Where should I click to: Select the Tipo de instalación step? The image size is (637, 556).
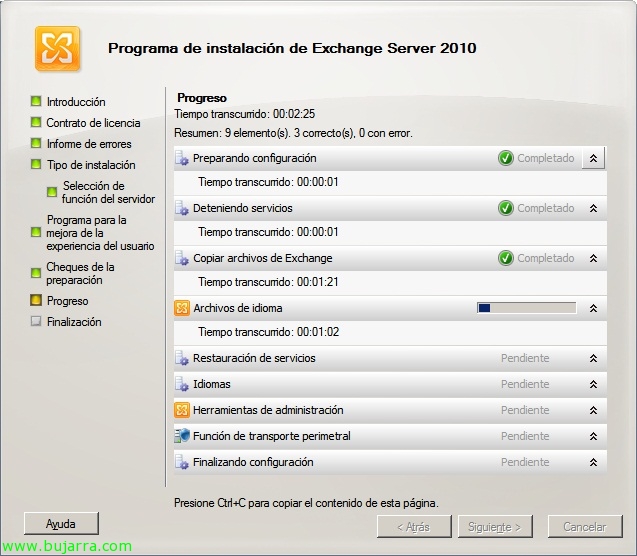click(91, 165)
